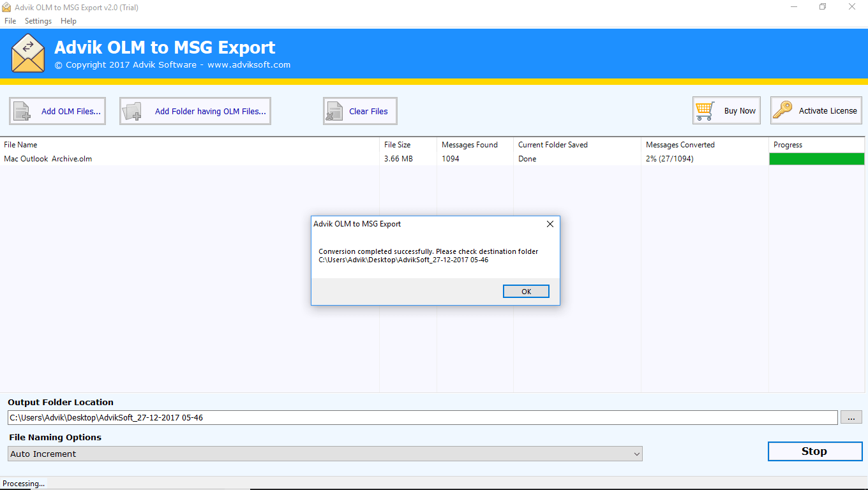Click the 1094 messages found cell
This screenshot has height=490, width=868.
coord(451,159)
